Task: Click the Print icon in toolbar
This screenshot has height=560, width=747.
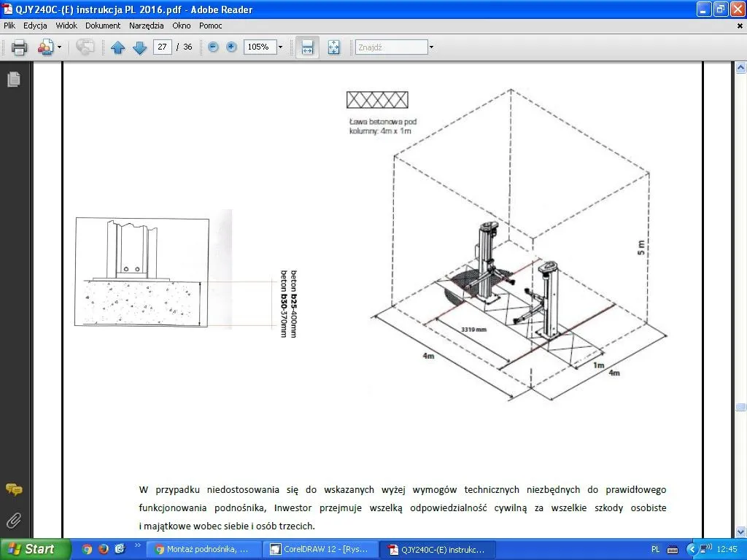Action: coord(19,47)
